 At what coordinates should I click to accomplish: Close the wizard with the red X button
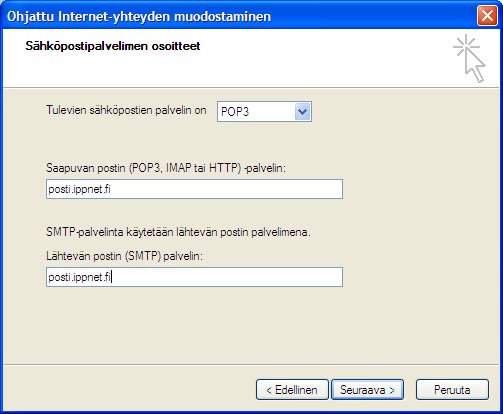(x=487, y=16)
